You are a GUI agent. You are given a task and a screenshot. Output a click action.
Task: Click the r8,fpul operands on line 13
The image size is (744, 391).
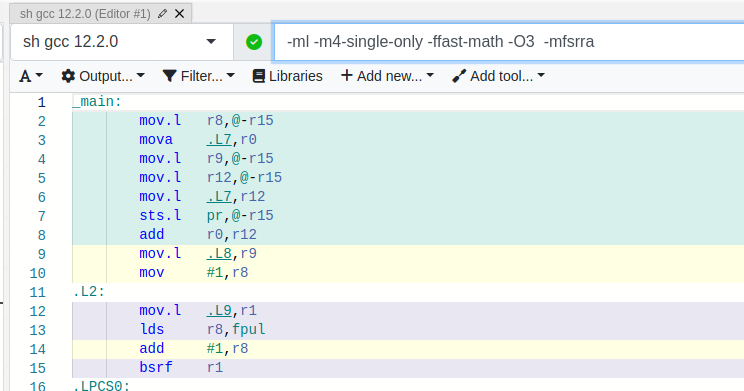pyautogui.click(x=236, y=329)
